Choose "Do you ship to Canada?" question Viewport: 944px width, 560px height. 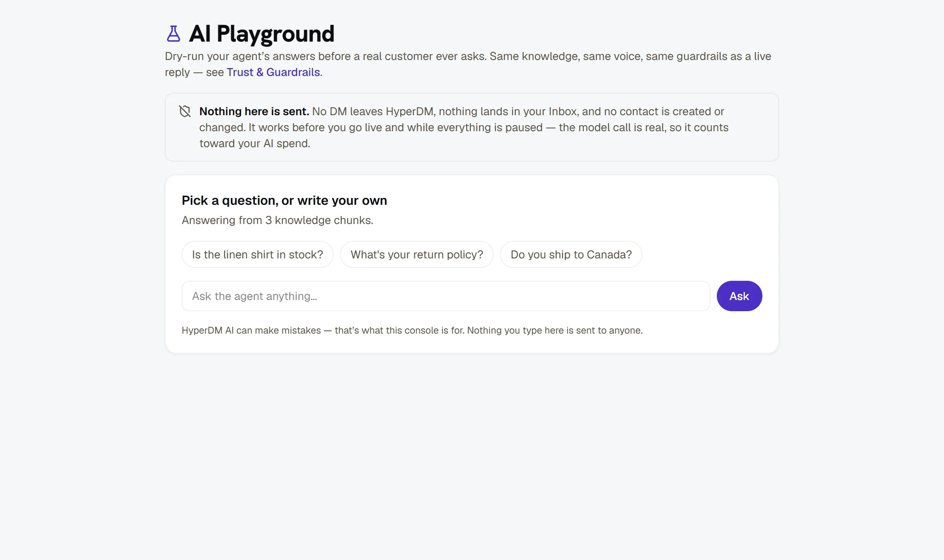pos(571,254)
